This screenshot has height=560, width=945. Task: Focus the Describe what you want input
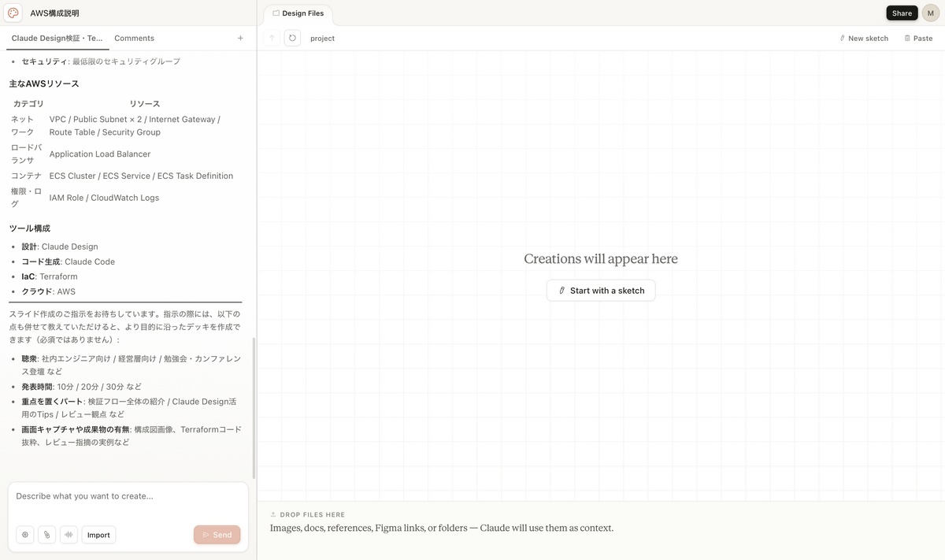click(x=128, y=496)
